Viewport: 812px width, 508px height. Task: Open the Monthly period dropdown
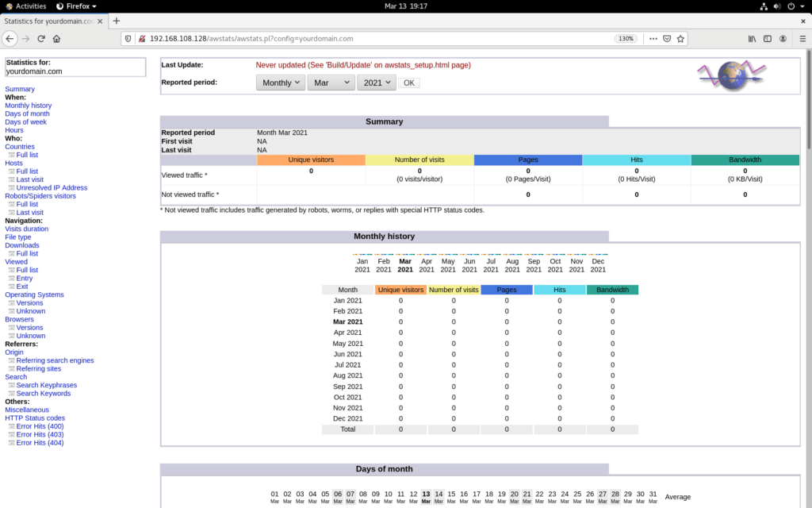281,83
